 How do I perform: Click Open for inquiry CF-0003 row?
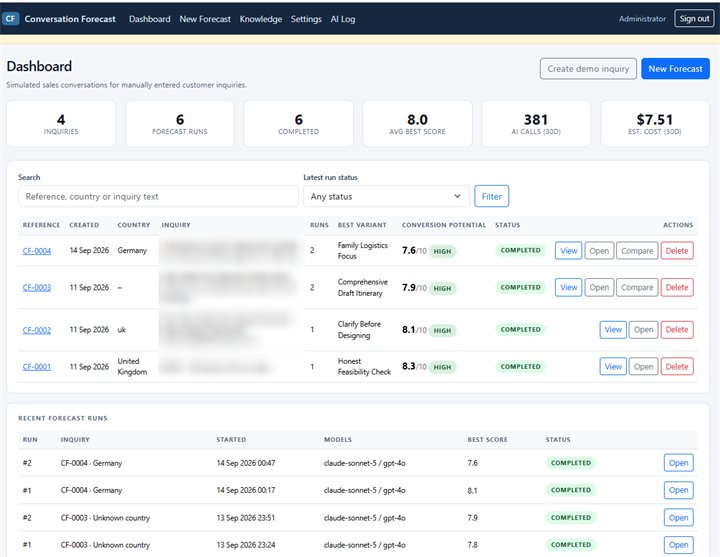point(599,287)
